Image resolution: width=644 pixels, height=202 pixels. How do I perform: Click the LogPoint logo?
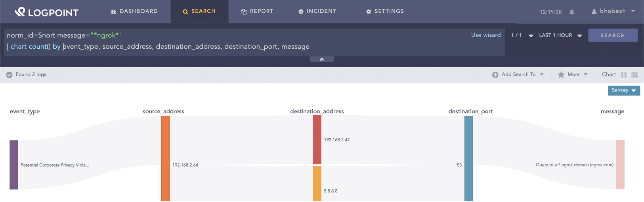[x=46, y=12]
